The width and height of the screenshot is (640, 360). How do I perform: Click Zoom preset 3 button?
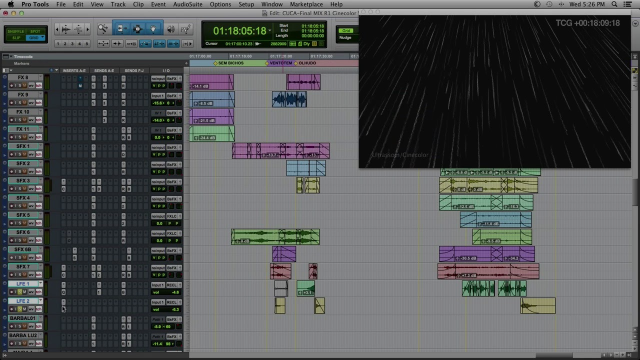pyautogui.click(x=72, y=43)
